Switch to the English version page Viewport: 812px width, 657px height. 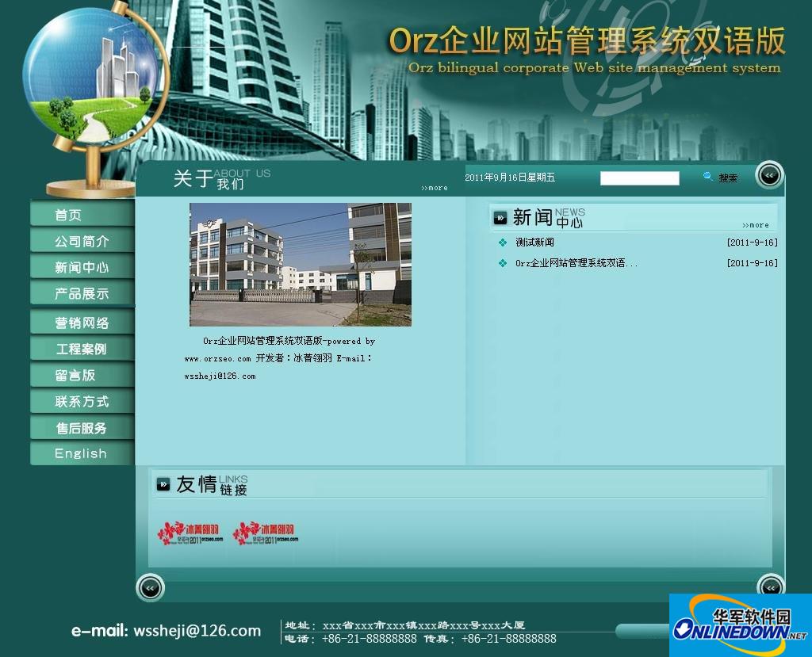click(x=82, y=453)
